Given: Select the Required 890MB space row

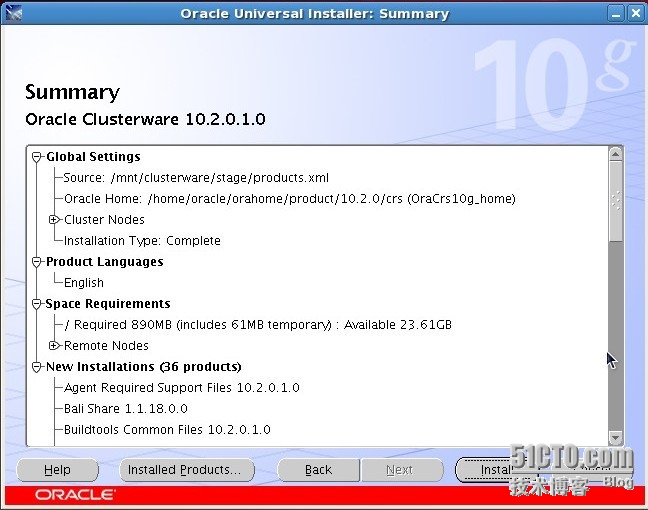Looking at the screenshot, I should 258,325.
